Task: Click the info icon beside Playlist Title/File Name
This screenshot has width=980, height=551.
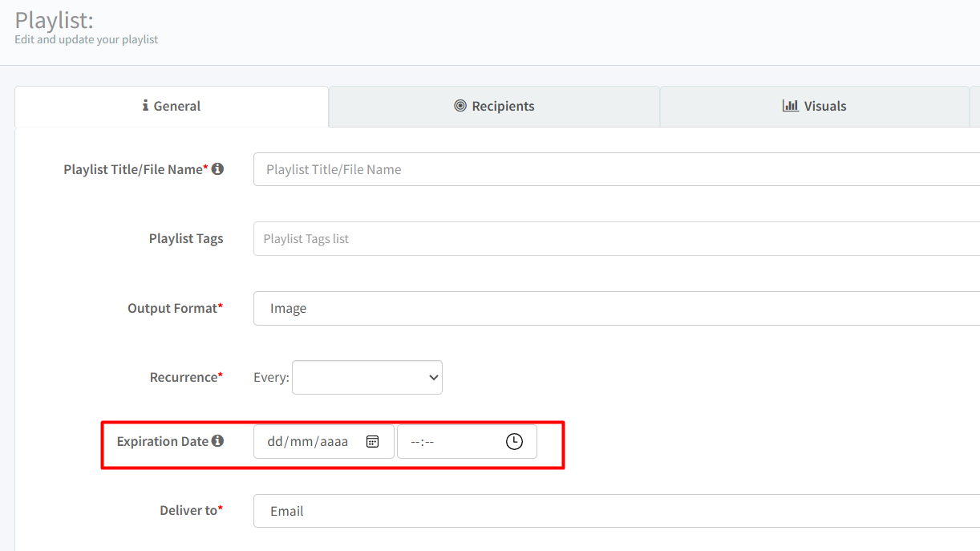Action: click(x=217, y=169)
